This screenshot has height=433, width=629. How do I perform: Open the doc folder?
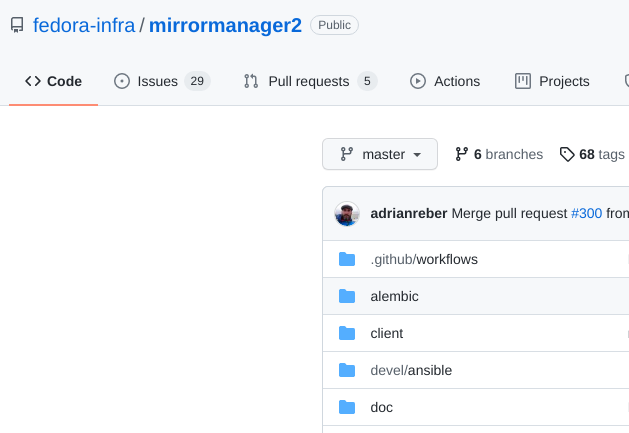point(381,407)
